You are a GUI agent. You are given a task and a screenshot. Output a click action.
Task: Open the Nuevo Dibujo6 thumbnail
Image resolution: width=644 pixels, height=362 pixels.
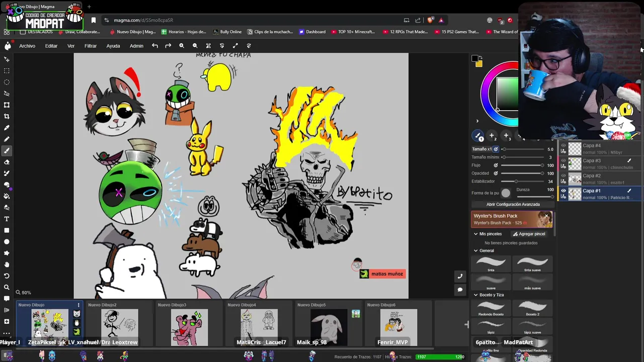click(x=398, y=327)
